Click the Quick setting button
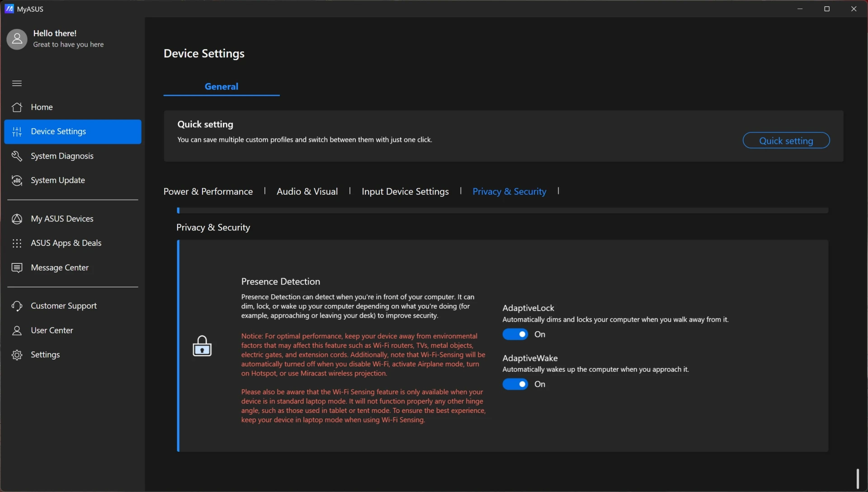This screenshot has width=868, height=492. tap(786, 141)
